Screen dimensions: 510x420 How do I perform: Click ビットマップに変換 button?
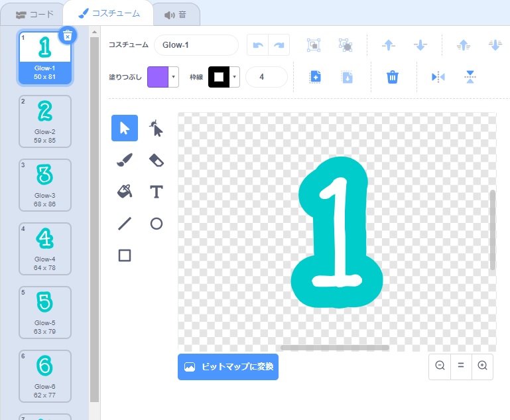(x=228, y=367)
